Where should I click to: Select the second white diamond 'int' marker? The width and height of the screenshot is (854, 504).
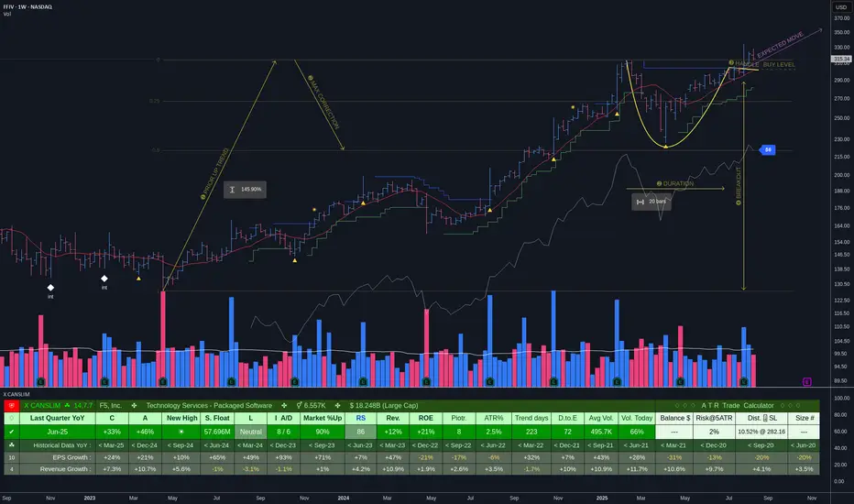[104, 279]
